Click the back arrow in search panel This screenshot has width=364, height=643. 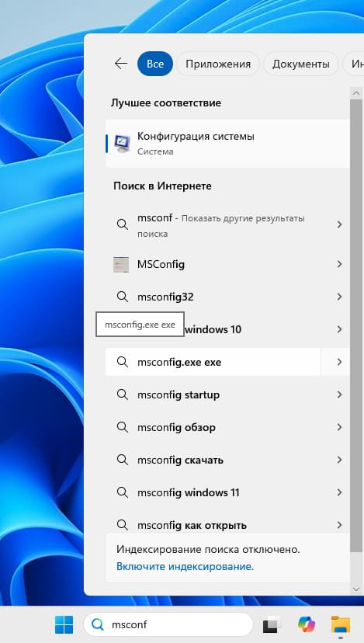coord(120,64)
